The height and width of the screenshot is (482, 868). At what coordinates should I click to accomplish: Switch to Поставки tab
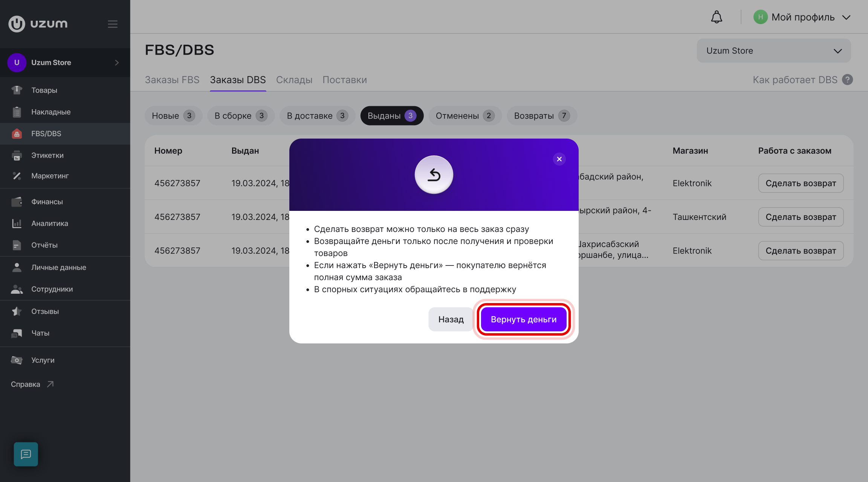click(344, 80)
